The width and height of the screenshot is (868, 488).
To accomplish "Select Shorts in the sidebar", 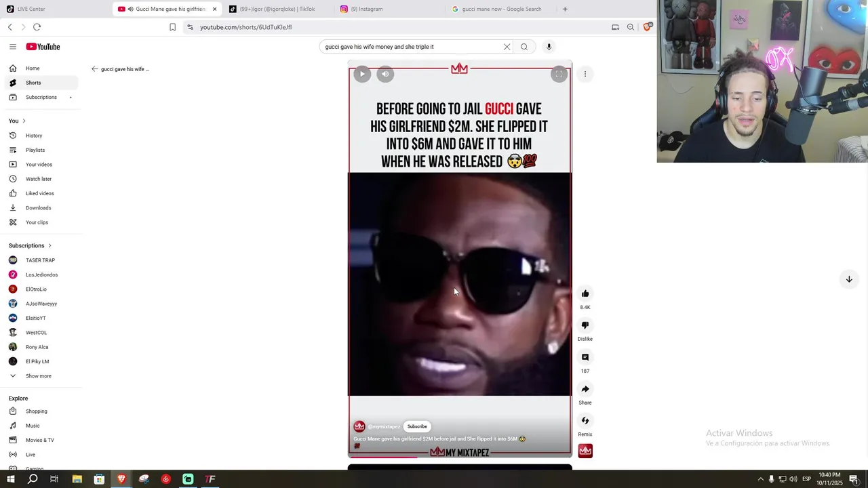I will [x=41, y=83].
